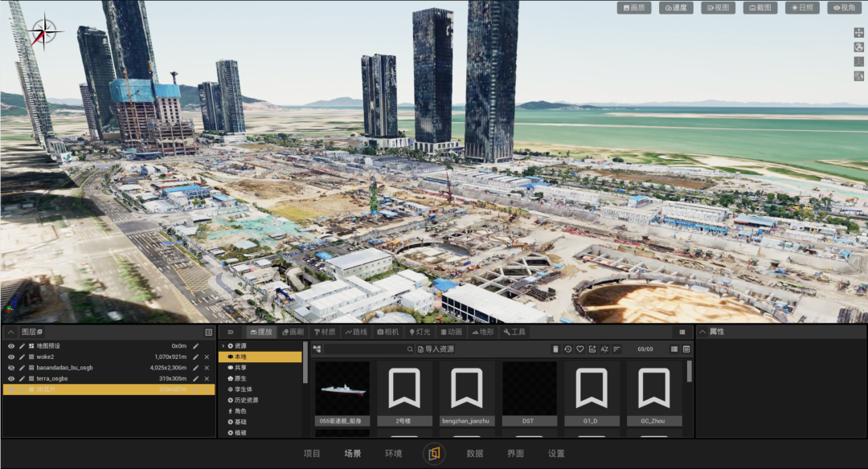Click the 导入资源 import button
868x469 pixels.
pyautogui.click(x=436, y=349)
